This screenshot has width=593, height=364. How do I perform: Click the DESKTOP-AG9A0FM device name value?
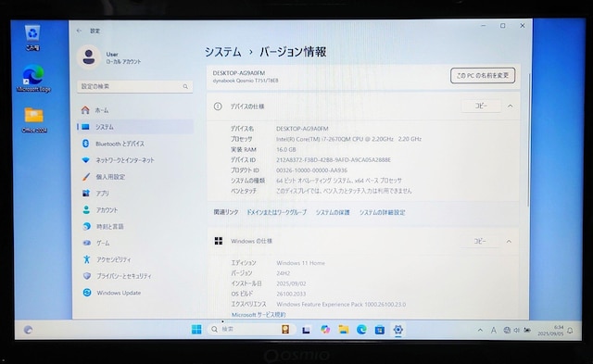pos(302,129)
